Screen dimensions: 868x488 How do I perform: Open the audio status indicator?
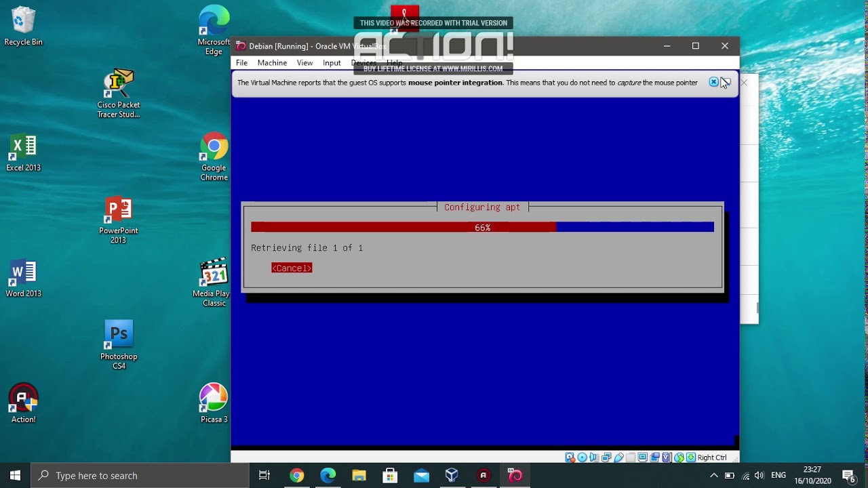tap(594, 457)
